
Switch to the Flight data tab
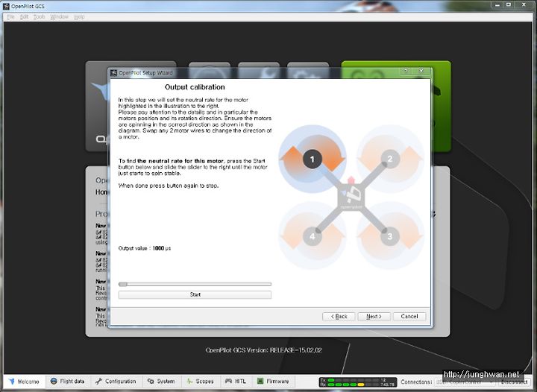pos(67,382)
